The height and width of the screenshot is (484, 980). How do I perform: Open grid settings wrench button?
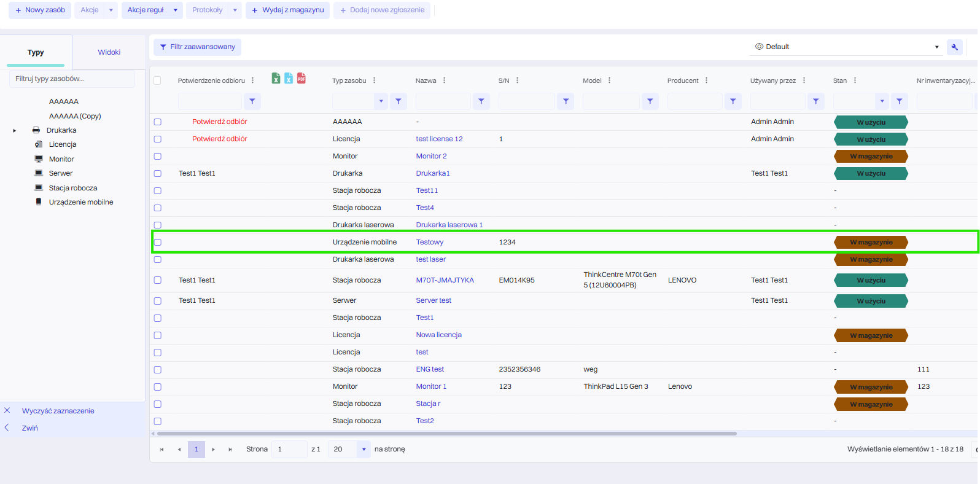954,47
